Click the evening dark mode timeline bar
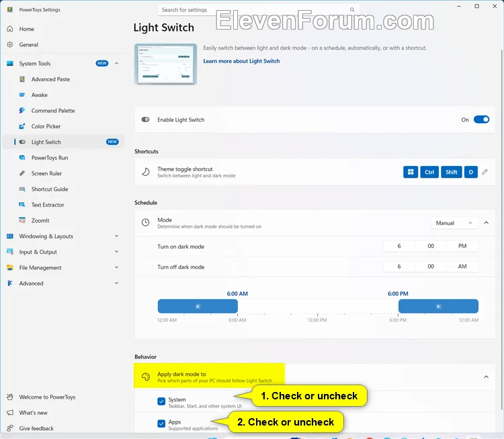This screenshot has height=439, width=504. click(438, 306)
